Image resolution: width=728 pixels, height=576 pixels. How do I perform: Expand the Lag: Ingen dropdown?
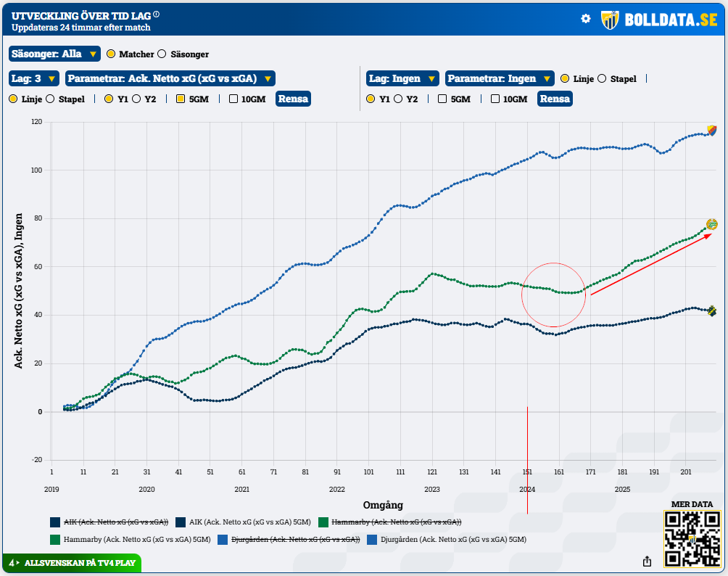coord(402,78)
